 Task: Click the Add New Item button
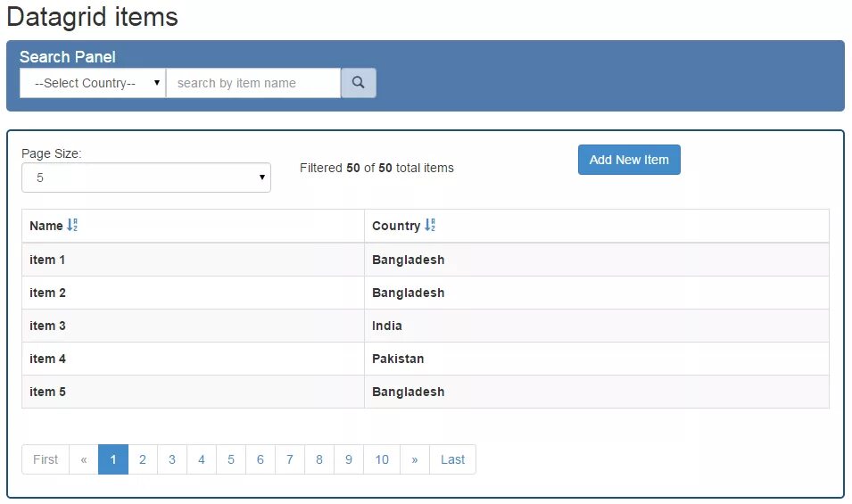[629, 160]
